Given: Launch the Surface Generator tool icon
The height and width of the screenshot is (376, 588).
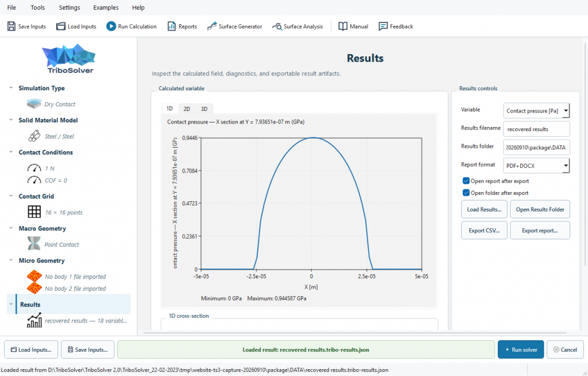Looking at the screenshot, I should pos(211,26).
